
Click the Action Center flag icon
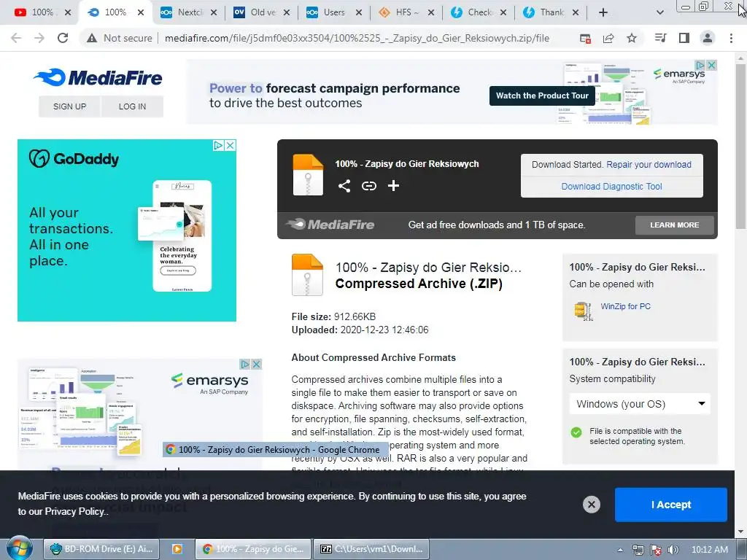[656, 550]
